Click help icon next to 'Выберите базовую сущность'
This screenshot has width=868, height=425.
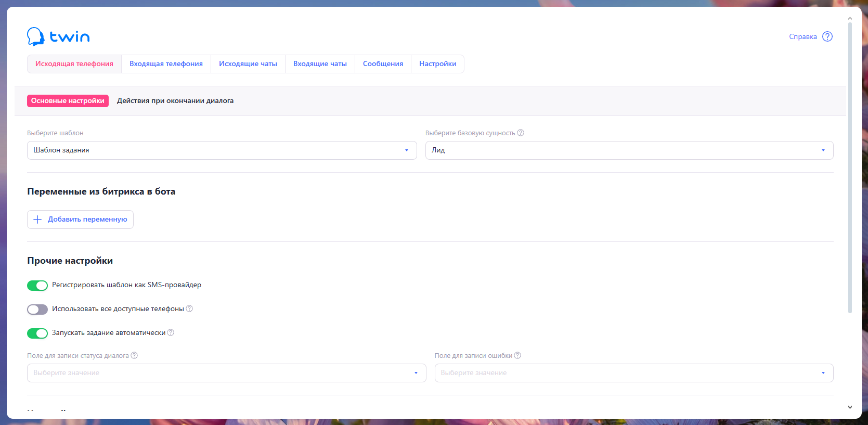pyautogui.click(x=521, y=133)
